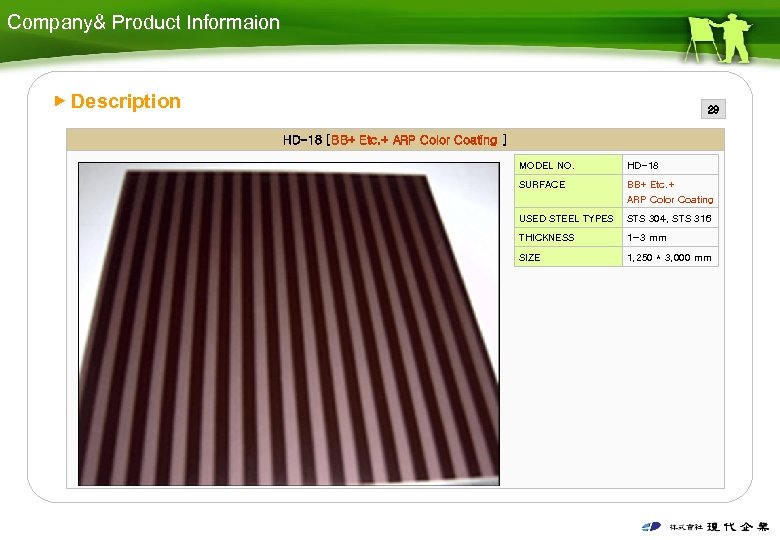This screenshot has width=780, height=540.
Task: Click the blue company logo at the bottom
Action: 651,527
